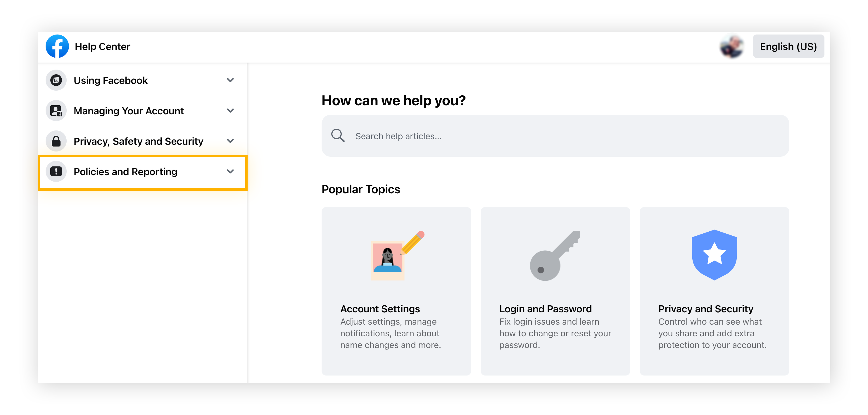Screen dimensions: 868x415
Task: Click the Managing Your Account icon
Action: pyautogui.click(x=56, y=111)
